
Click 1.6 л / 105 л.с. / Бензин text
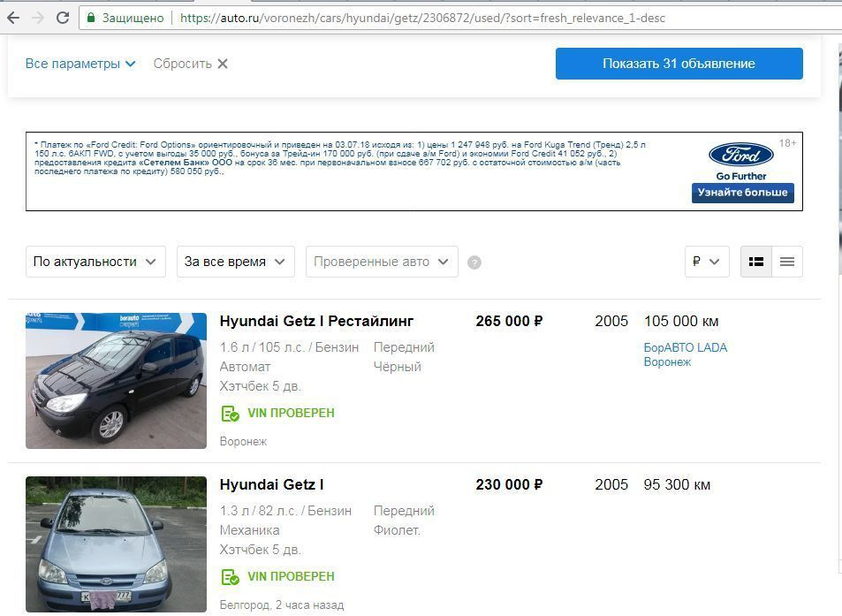coord(289,347)
